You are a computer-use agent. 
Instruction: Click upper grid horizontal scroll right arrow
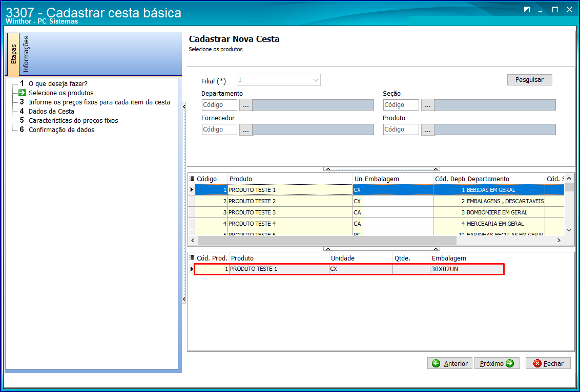[559, 240]
